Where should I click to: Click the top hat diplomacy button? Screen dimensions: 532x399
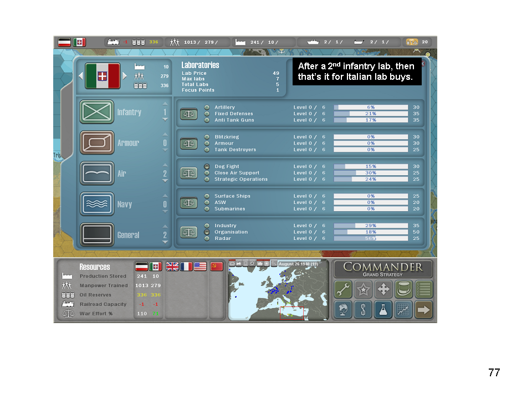[x=403, y=289]
